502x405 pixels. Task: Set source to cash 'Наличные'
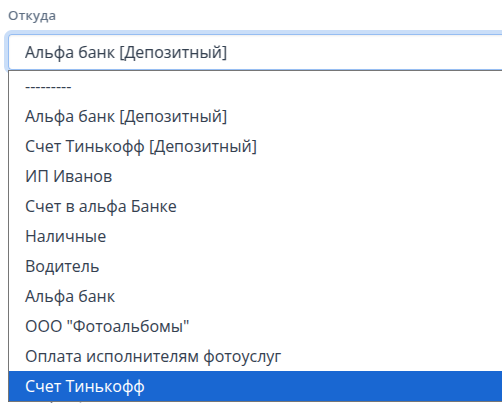point(255,236)
